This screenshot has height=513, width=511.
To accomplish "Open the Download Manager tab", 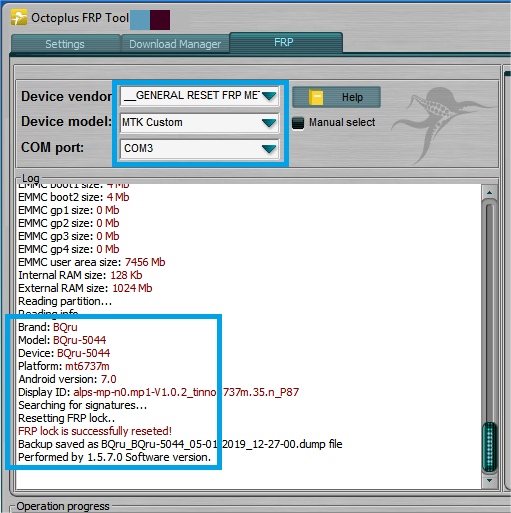I will 175,44.
